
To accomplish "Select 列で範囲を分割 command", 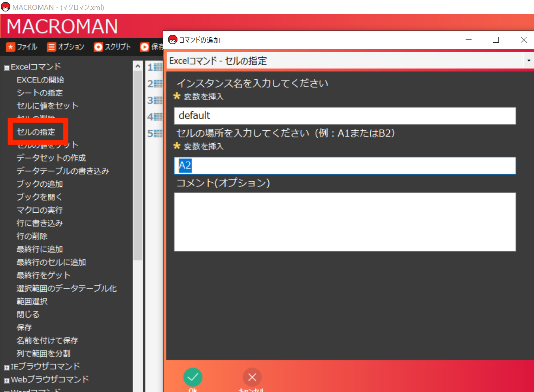I will click(43, 353).
